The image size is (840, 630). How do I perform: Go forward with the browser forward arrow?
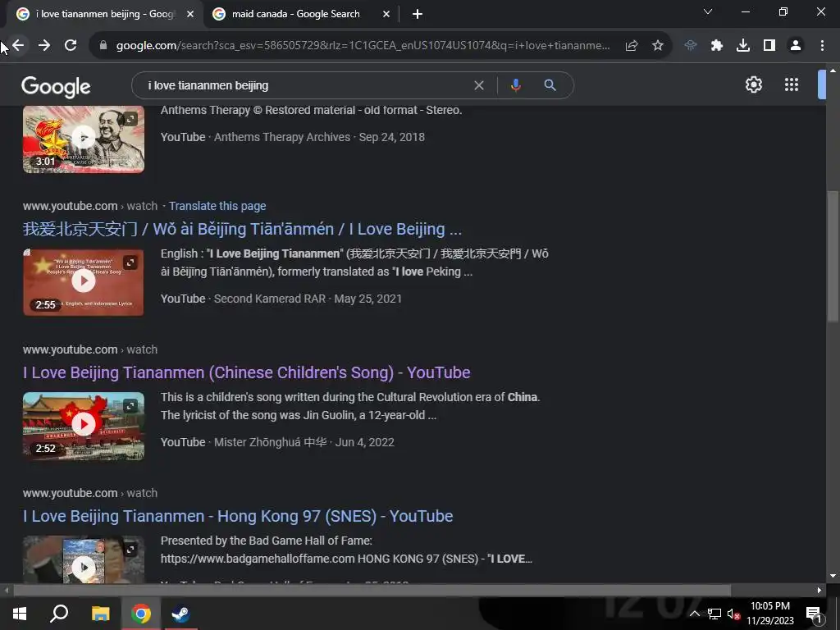[44, 46]
